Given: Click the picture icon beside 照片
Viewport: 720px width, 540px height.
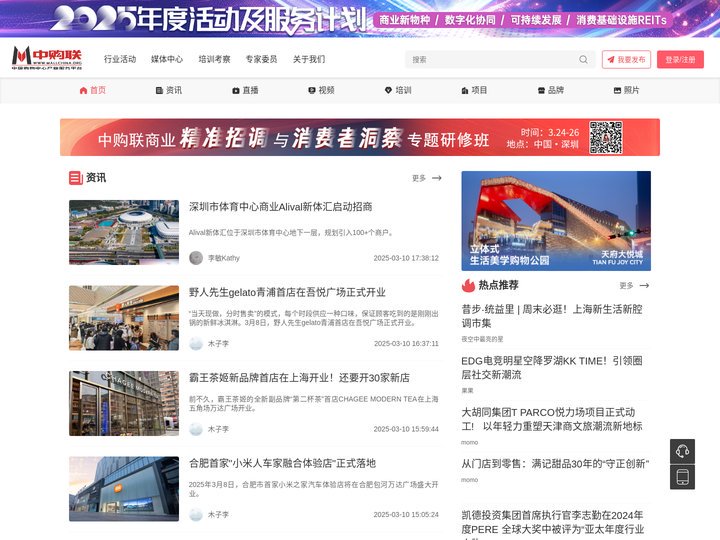Looking at the screenshot, I should pos(618,90).
